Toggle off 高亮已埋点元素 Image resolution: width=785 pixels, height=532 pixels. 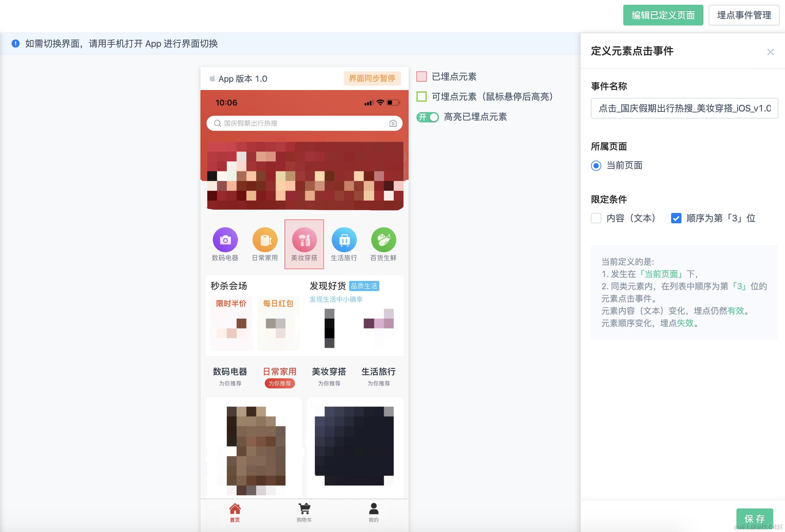click(x=427, y=117)
